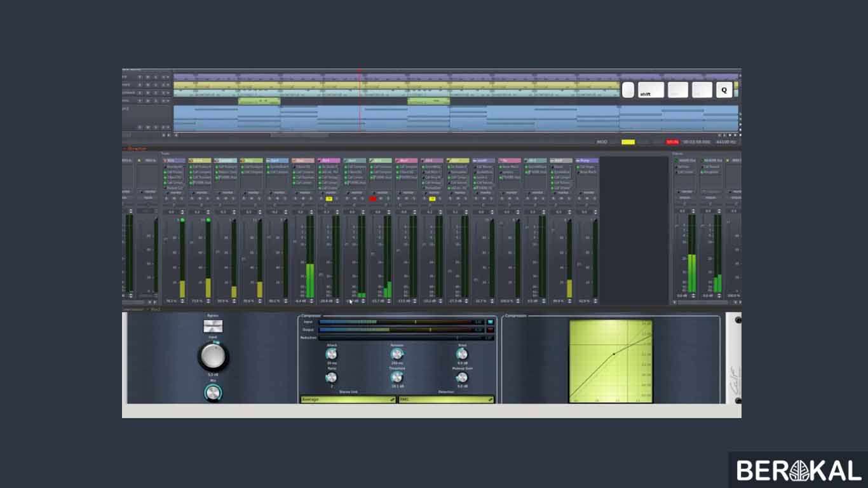Image resolution: width=868 pixels, height=488 pixels.
Task: Click the Threshold knob in Compressor
Action: 397,377
